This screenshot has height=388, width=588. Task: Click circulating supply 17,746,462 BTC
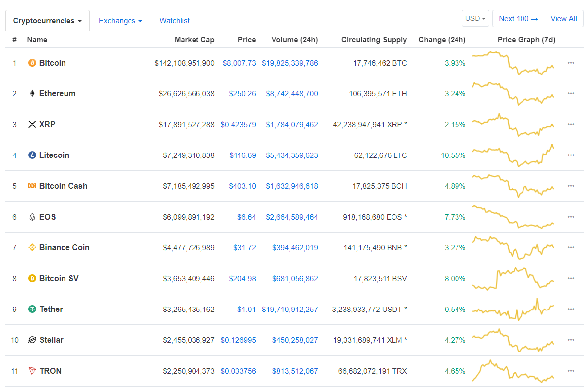tap(380, 63)
